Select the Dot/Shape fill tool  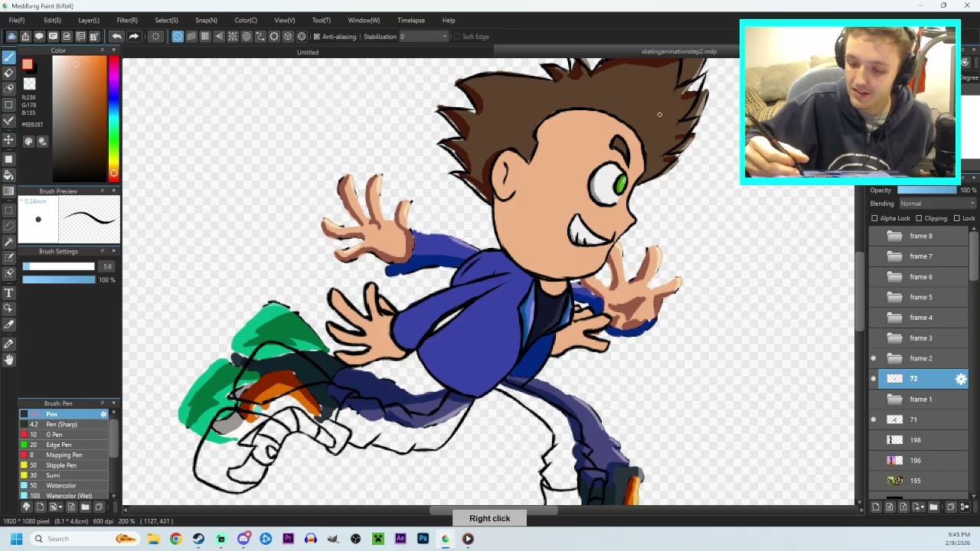[x=9, y=159]
